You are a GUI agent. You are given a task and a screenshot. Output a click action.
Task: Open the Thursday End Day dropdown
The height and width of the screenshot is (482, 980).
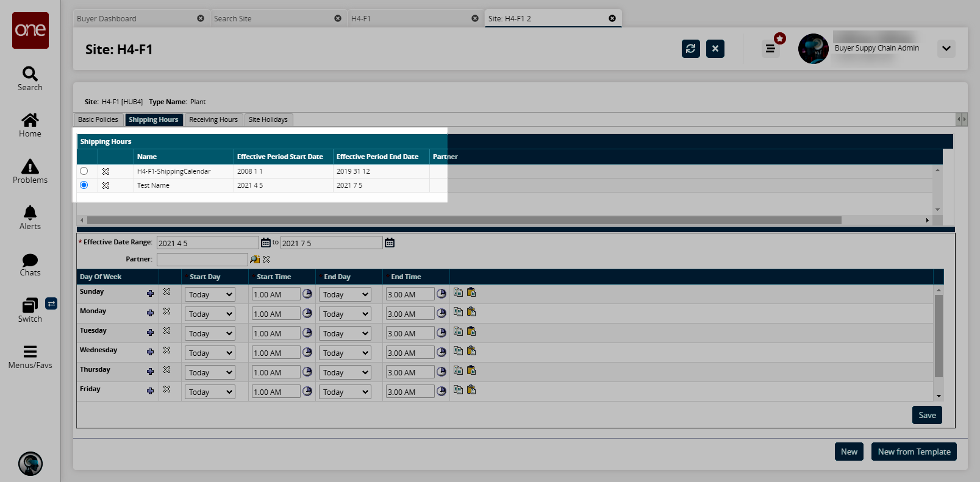tap(345, 372)
